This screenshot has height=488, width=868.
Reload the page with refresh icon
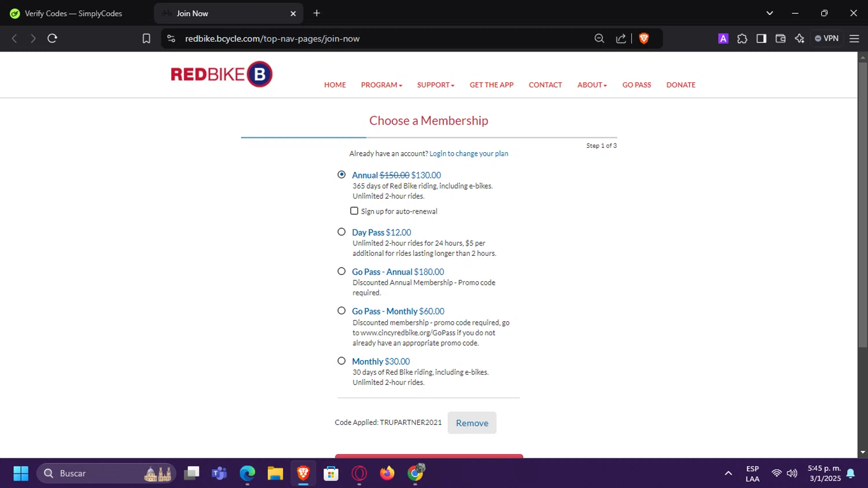(52, 38)
